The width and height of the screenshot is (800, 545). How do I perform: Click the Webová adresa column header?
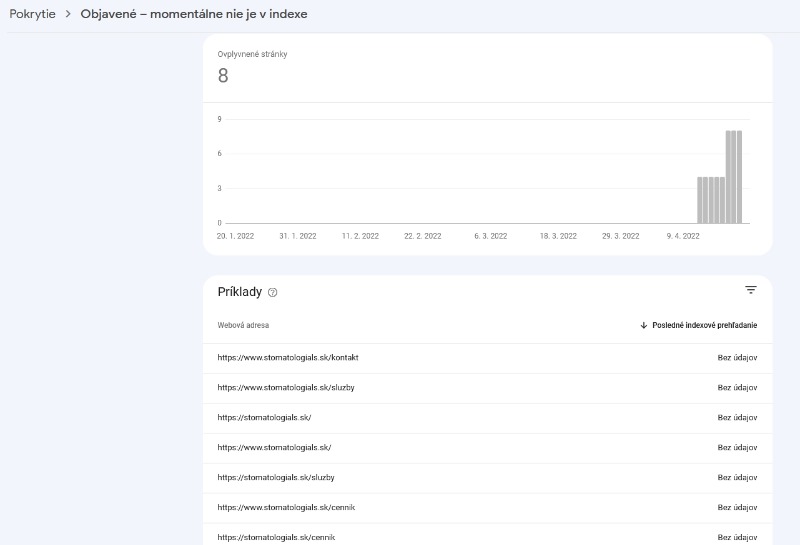tap(243, 325)
